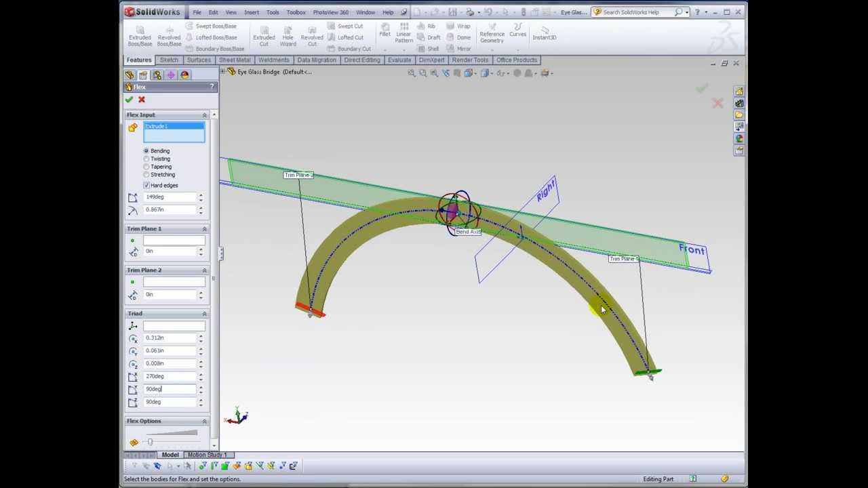Open Reference Geometry tool
868x488 pixels.
pyautogui.click(x=492, y=34)
